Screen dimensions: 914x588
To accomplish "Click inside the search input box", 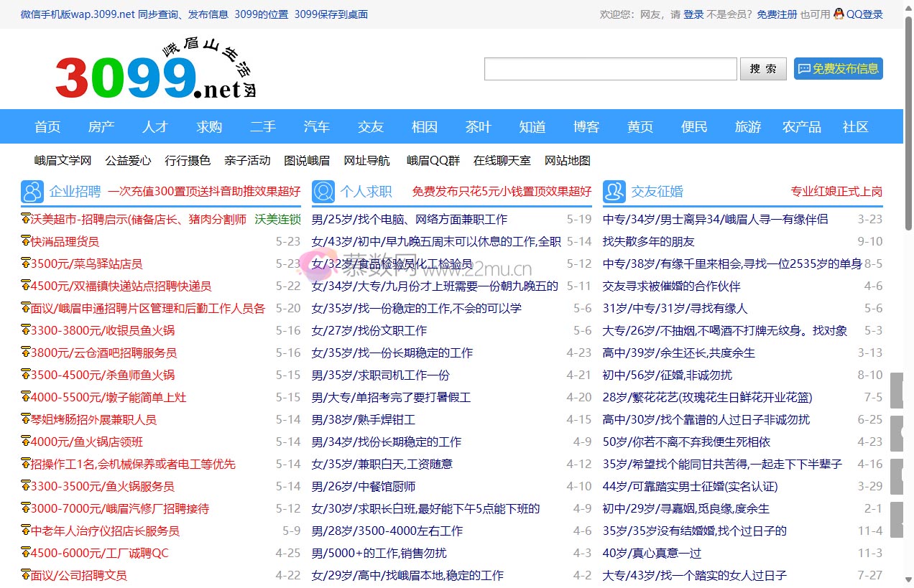I will click(x=609, y=69).
